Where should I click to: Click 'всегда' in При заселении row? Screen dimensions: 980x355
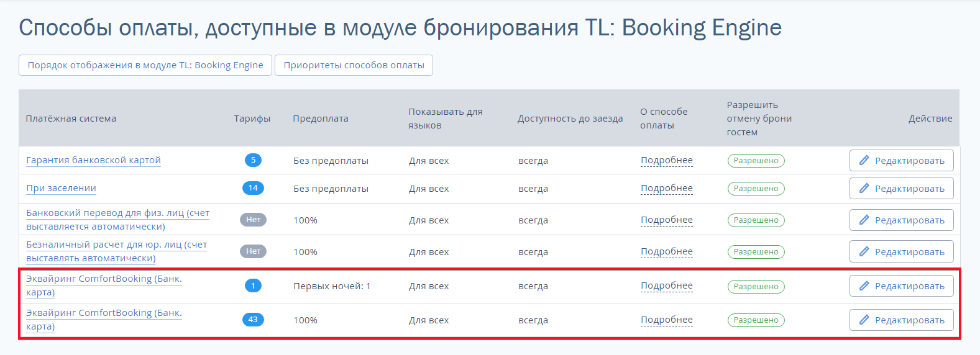[533, 189]
